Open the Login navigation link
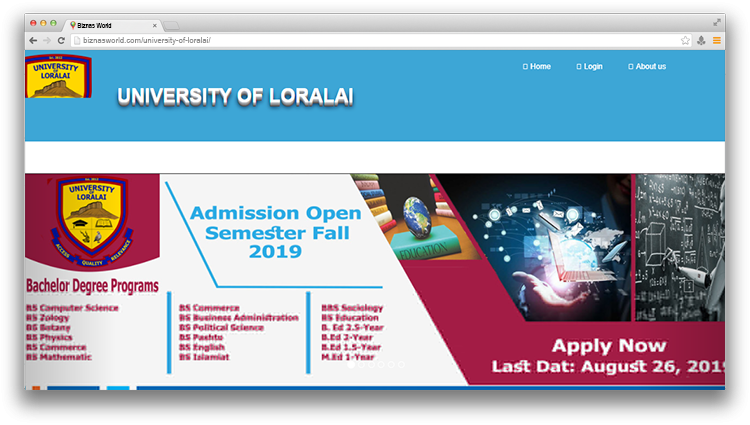 [590, 67]
